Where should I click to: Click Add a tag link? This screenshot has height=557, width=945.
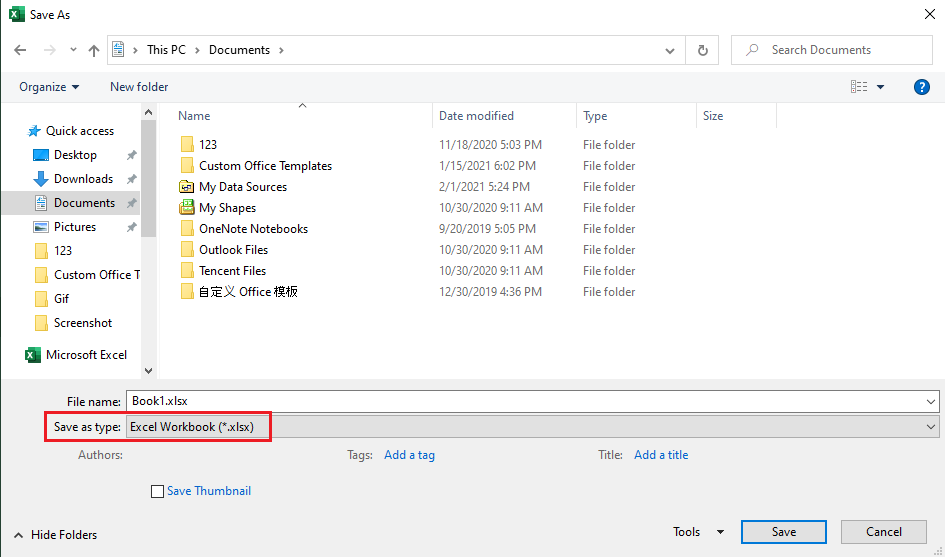coord(409,455)
